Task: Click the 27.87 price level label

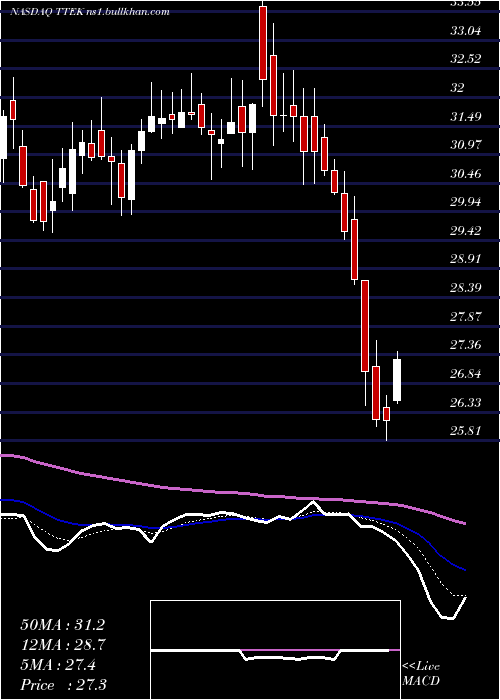Action: coord(466,317)
